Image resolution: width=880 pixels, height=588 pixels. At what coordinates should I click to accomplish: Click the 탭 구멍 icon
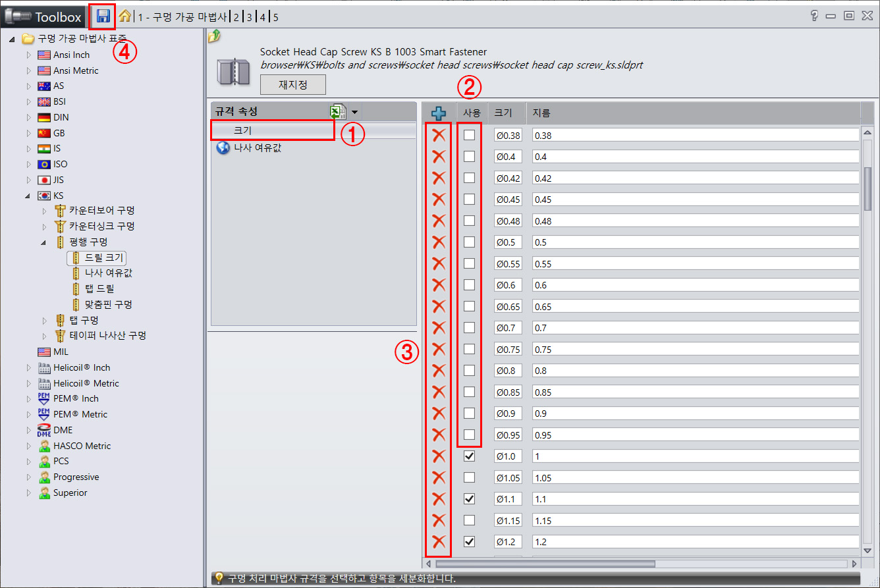click(x=61, y=320)
